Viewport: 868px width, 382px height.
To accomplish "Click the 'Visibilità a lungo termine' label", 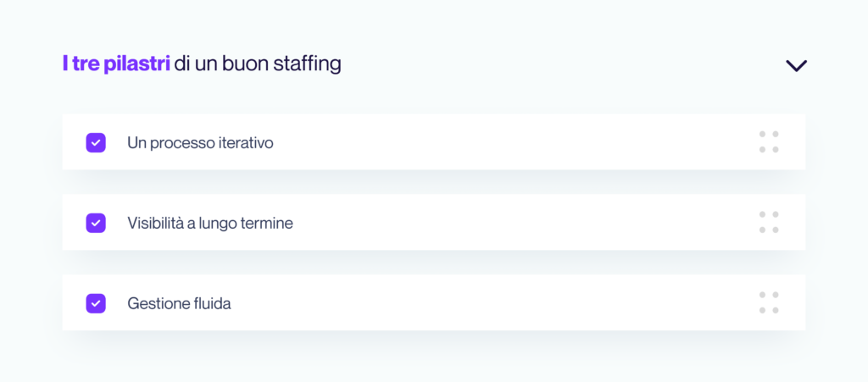I will point(210,224).
